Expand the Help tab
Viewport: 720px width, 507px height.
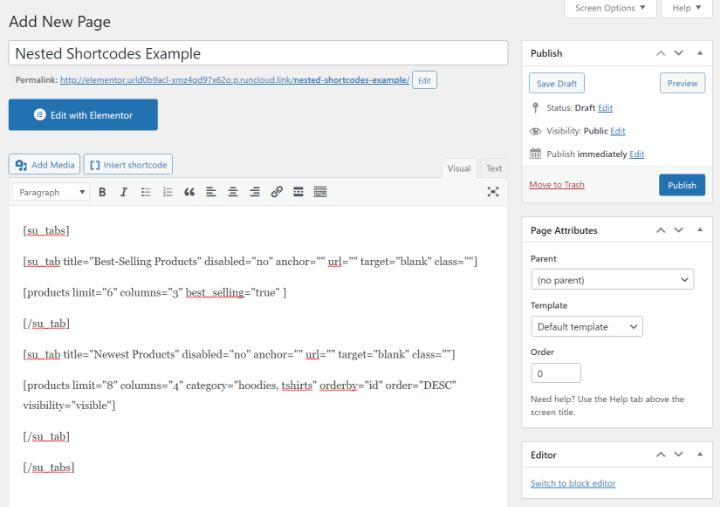pyautogui.click(x=686, y=8)
